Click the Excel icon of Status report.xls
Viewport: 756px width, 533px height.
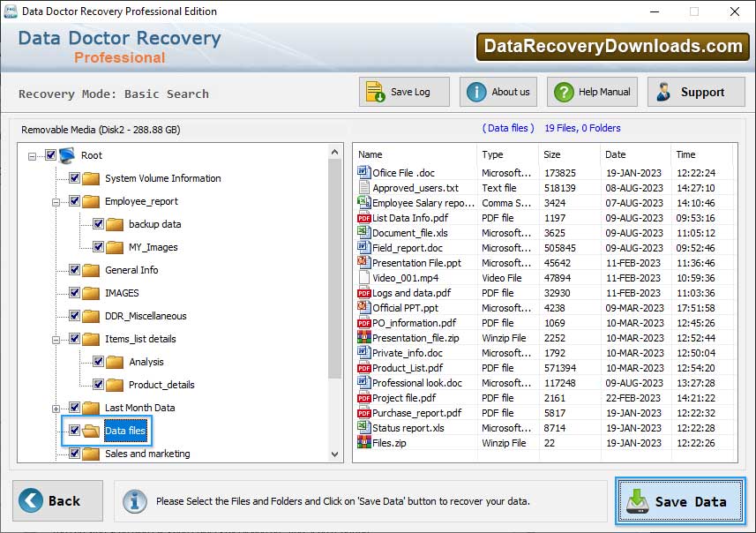pyautogui.click(x=363, y=427)
